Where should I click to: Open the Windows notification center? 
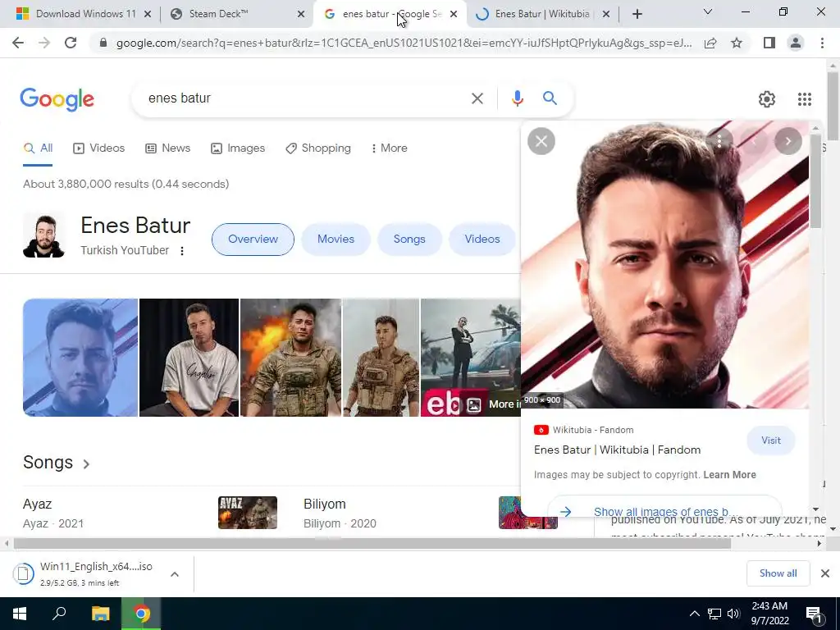pyautogui.click(x=815, y=615)
